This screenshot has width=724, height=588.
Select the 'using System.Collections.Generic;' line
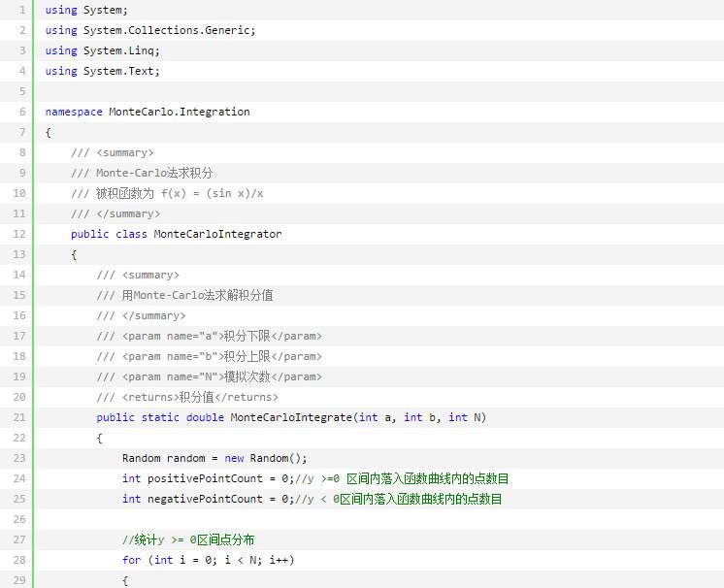(x=150, y=30)
